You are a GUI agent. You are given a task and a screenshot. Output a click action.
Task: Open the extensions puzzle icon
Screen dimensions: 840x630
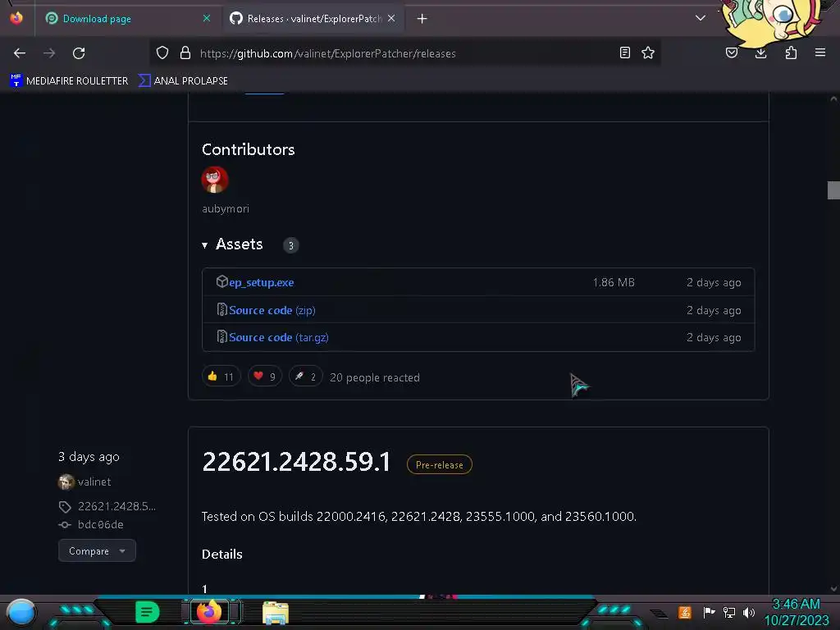791,52
